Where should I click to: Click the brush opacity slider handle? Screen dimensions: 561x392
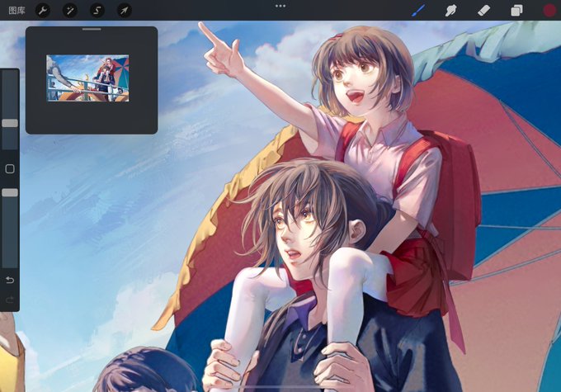[10, 192]
